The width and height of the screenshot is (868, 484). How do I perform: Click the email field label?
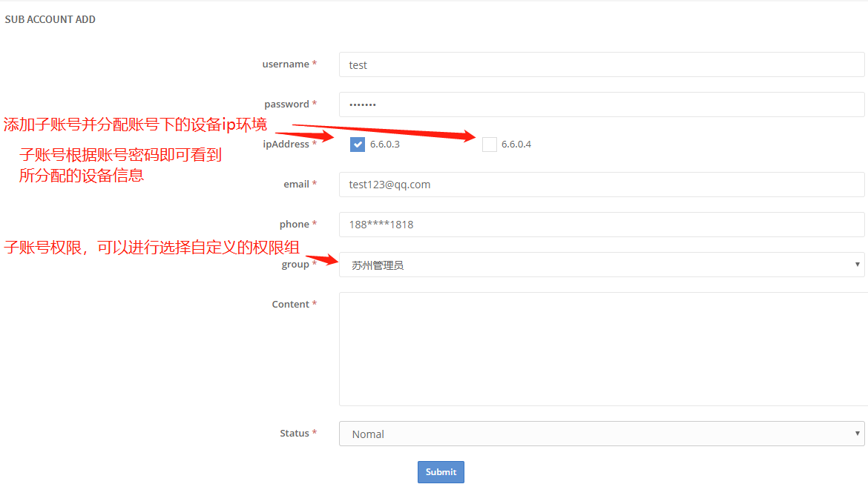click(296, 185)
